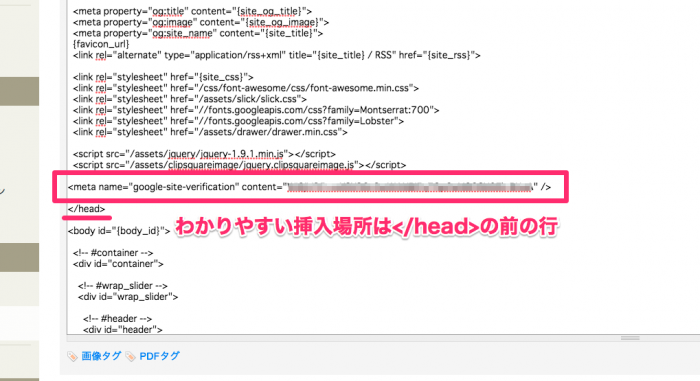The height and width of the screenshot is (381, 700).
Task: Click the {favicon_url} line
Action: (101, 44)
